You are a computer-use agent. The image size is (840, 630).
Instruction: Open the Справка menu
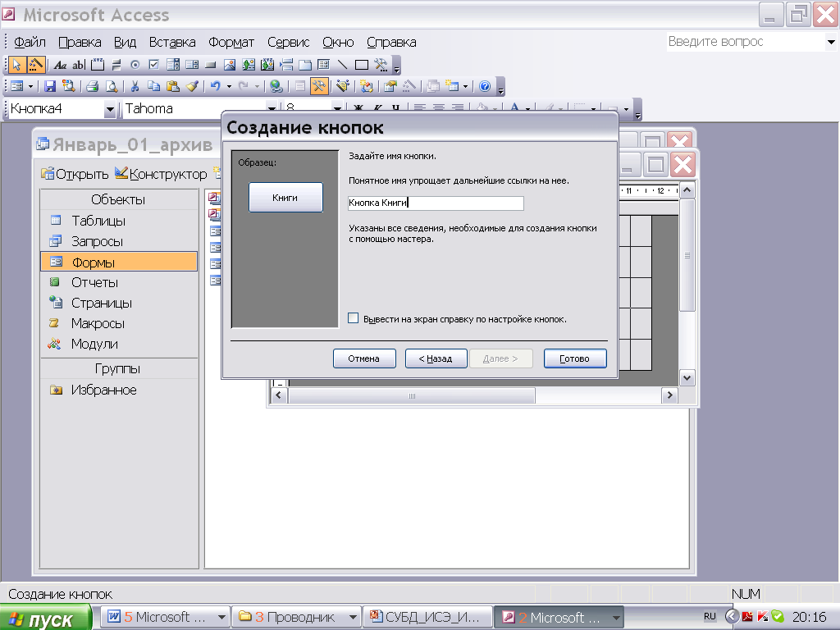[x=391, y=42]
